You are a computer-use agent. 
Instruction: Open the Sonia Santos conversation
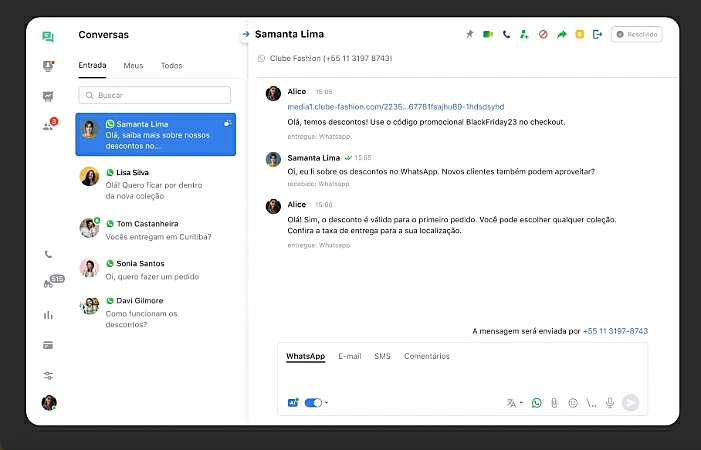coord(156,269)
